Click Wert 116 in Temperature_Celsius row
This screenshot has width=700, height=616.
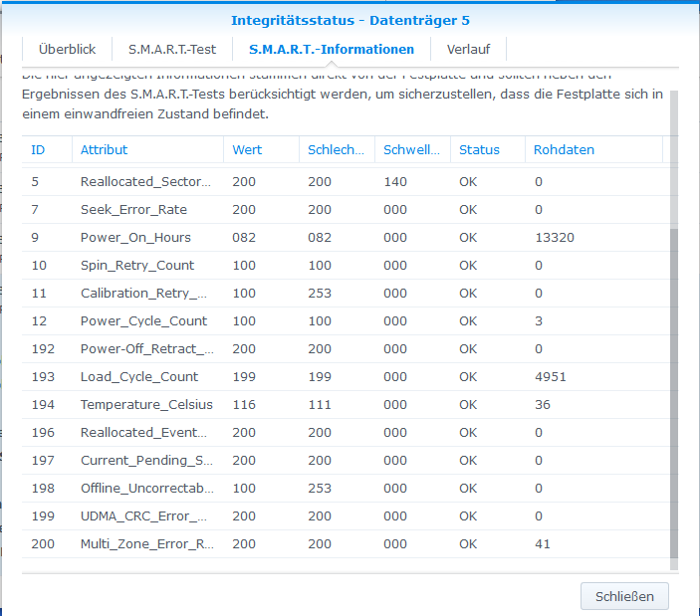pos(244,405)
